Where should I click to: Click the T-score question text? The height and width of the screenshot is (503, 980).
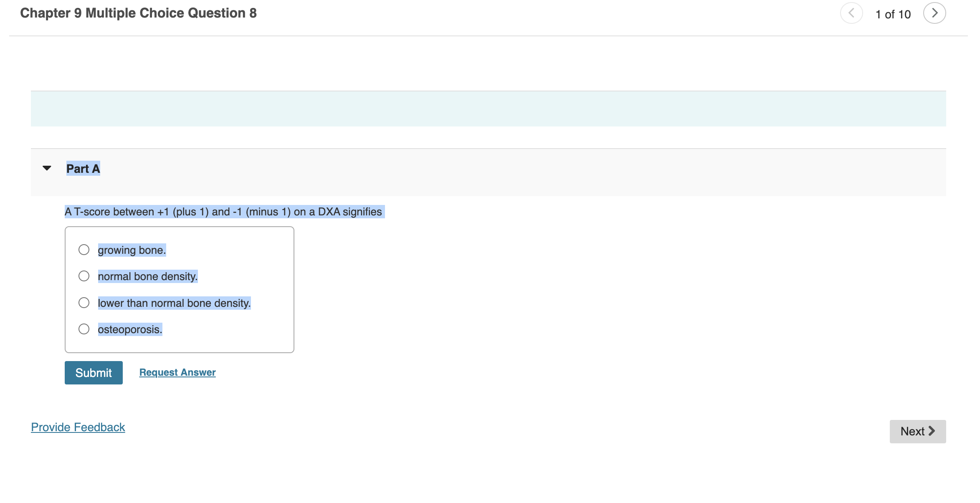(x=223, y=212)
